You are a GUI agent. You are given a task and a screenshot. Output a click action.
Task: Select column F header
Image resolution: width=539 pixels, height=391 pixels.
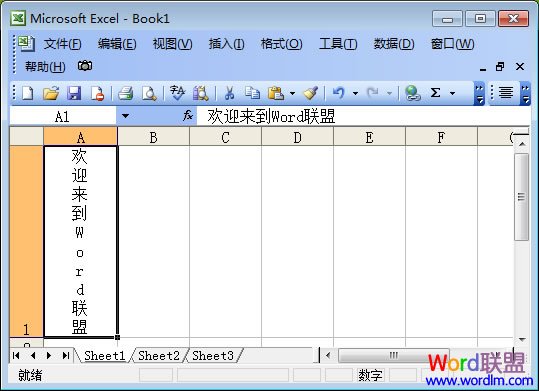[x=441, y=137]
